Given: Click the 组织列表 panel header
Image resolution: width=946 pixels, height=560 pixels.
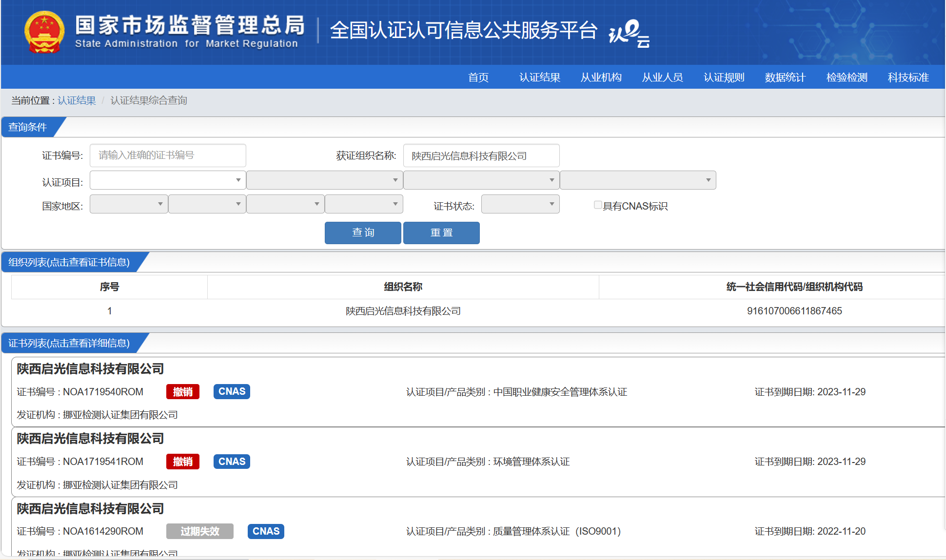Looking at the screenshot, I should click(x=69, y=262).
